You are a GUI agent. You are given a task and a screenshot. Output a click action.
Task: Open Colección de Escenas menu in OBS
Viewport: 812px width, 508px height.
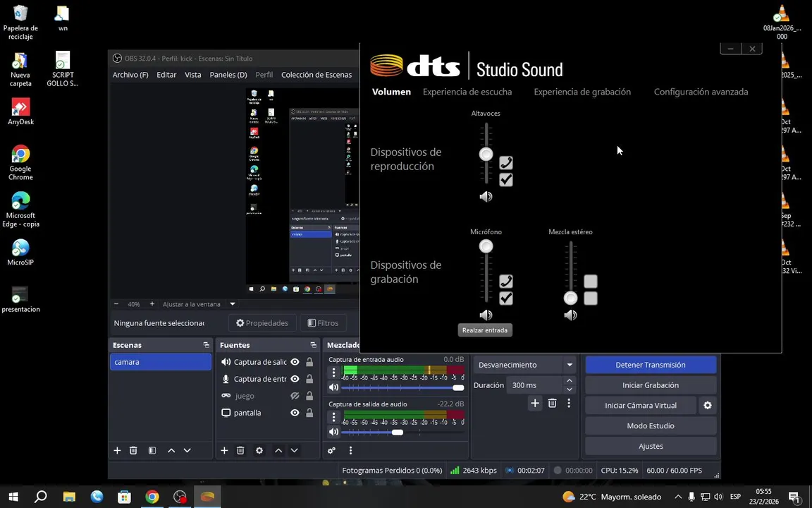(316, 75)
